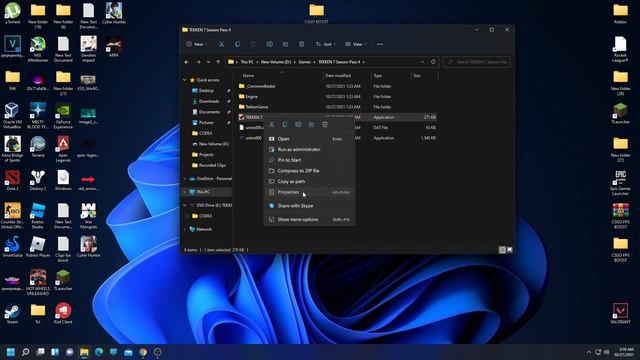Click the forward navigation arrow

(198, 62)
